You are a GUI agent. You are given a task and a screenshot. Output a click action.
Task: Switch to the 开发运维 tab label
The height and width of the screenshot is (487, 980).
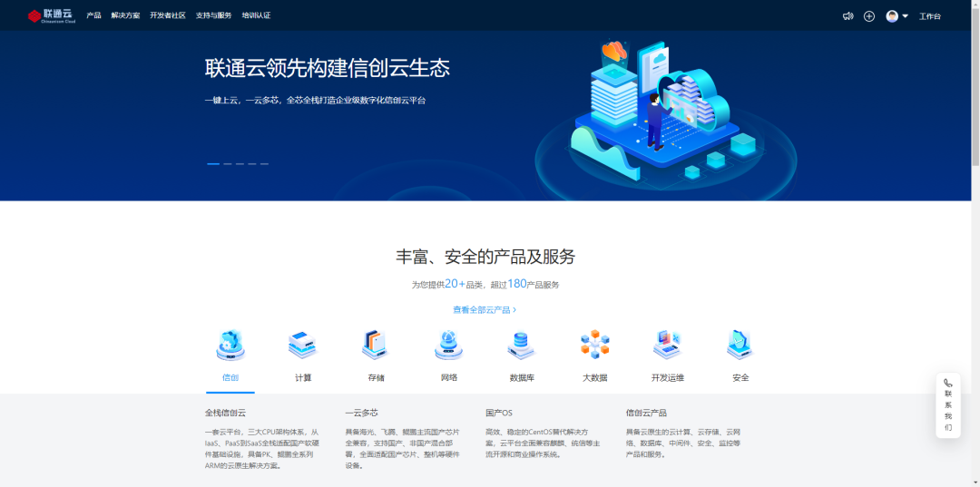point(668,378)
